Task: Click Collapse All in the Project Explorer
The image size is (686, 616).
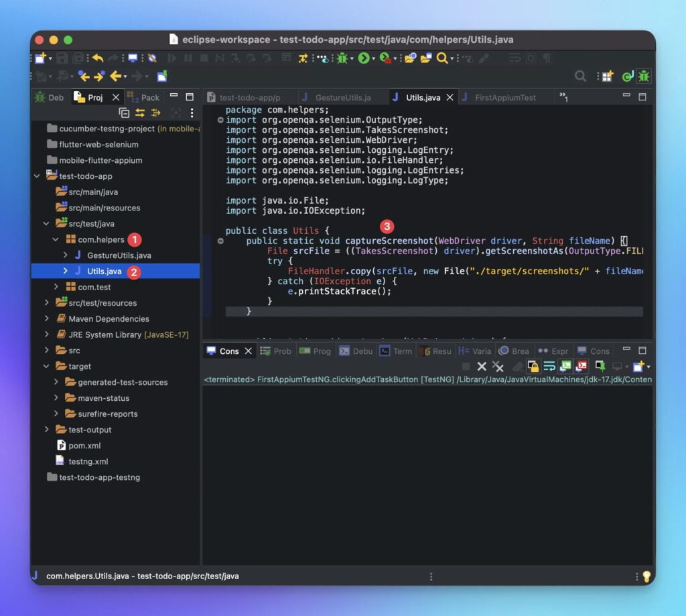Action: [x=124, y=113]
